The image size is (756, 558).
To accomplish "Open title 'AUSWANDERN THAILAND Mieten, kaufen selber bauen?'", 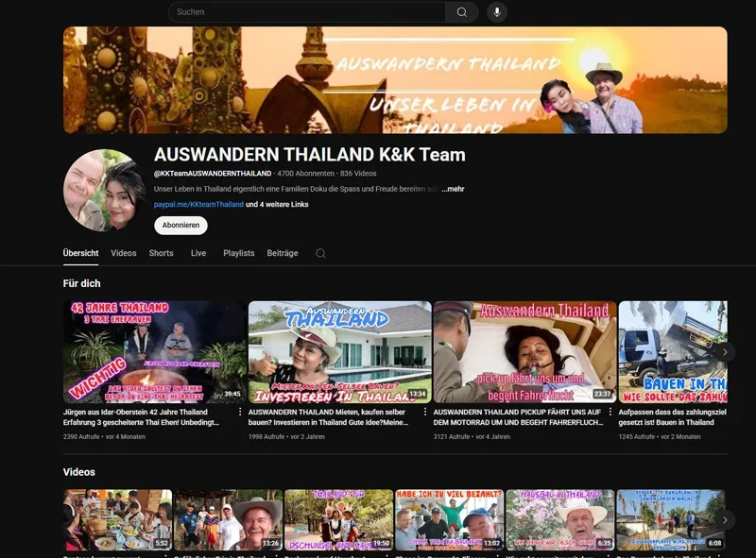I will [328, 417].
